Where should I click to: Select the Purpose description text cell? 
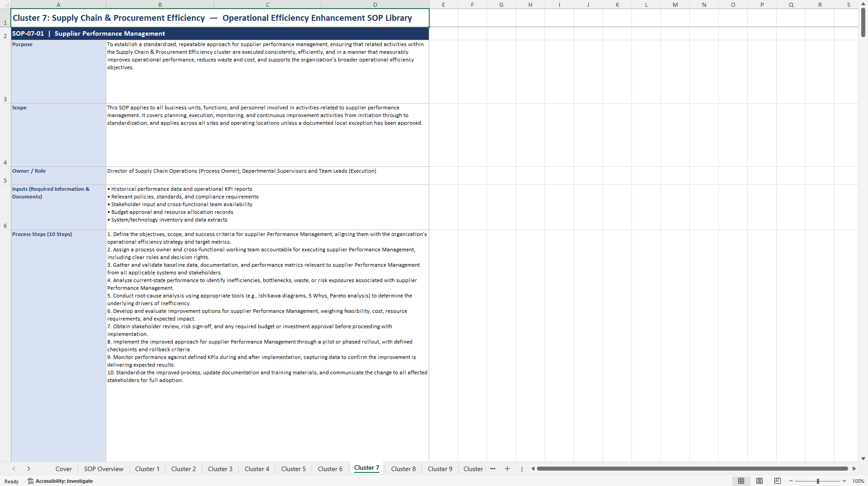(267, 71)
